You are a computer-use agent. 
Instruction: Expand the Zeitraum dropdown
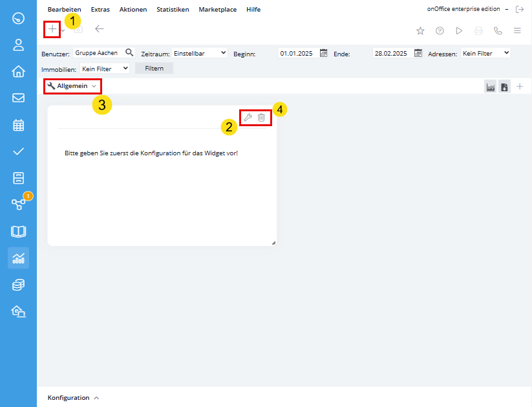click(x=200, y=53)
